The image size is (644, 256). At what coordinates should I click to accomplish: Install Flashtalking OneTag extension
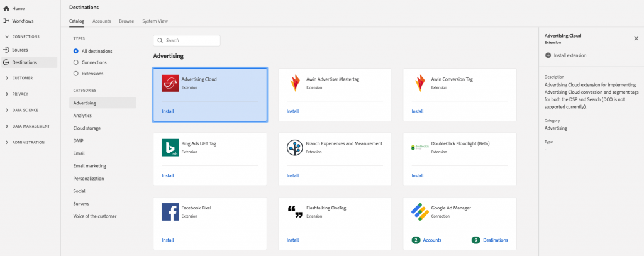(292, 240)
